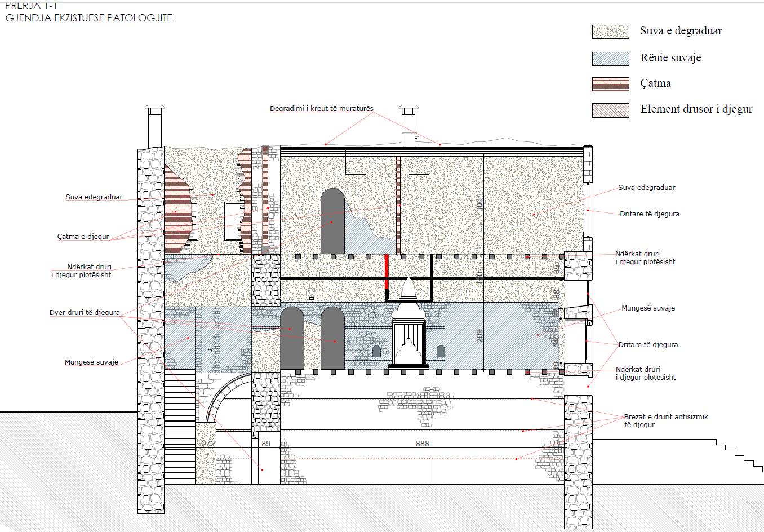This screenshot has height=532, width=764.
Task: Select the "Rënie suvaje" hatched legend swatch
Action: click(610, 59)
